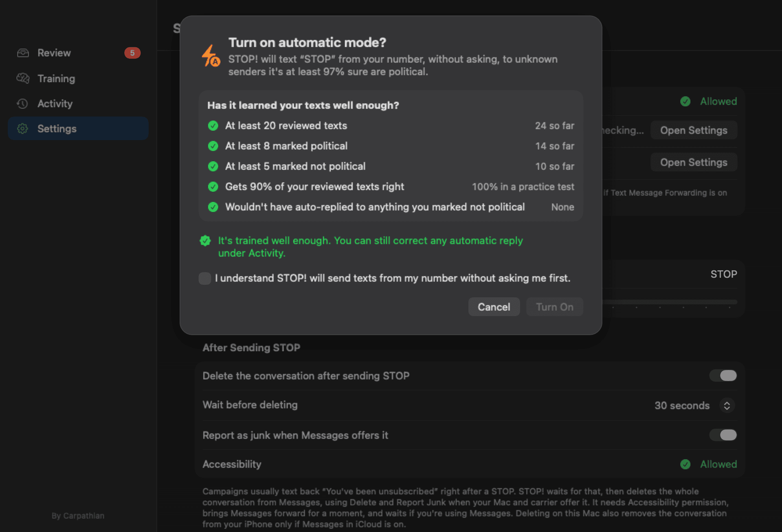
Task: Click checkmark beside Wouldn't have auto-replied row
Action: [213, 207]
